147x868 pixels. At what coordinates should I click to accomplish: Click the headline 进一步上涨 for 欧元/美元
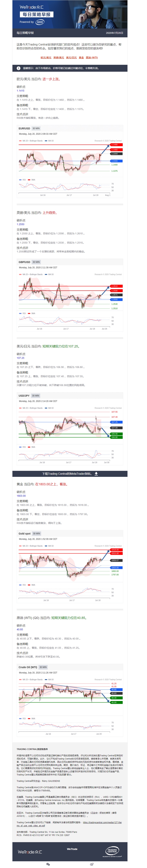[51, 79]
